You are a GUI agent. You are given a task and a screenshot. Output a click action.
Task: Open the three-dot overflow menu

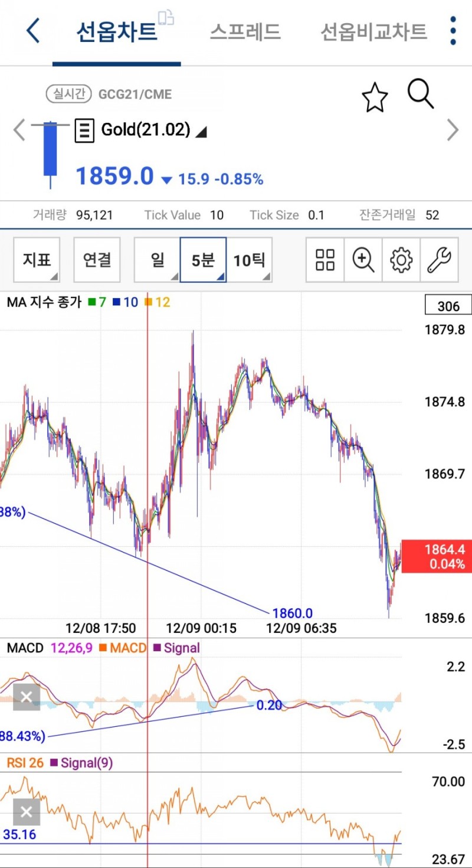pos(453,31)
